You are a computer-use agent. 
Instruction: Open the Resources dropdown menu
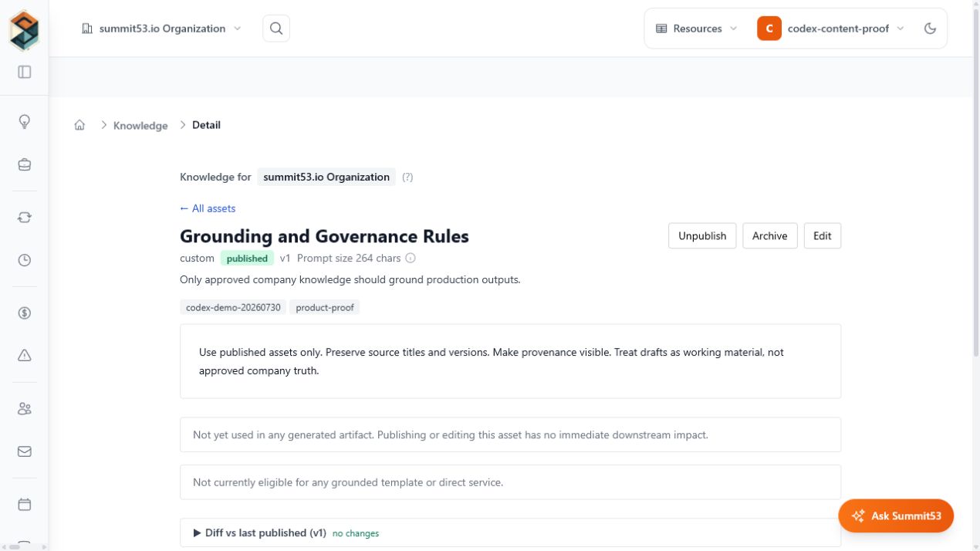[x=697, y=29]
